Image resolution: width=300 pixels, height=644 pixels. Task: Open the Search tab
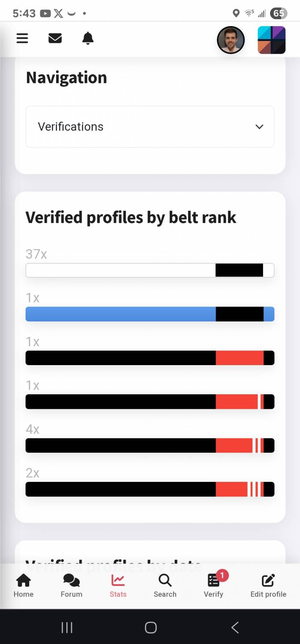[x=165, y=586]
